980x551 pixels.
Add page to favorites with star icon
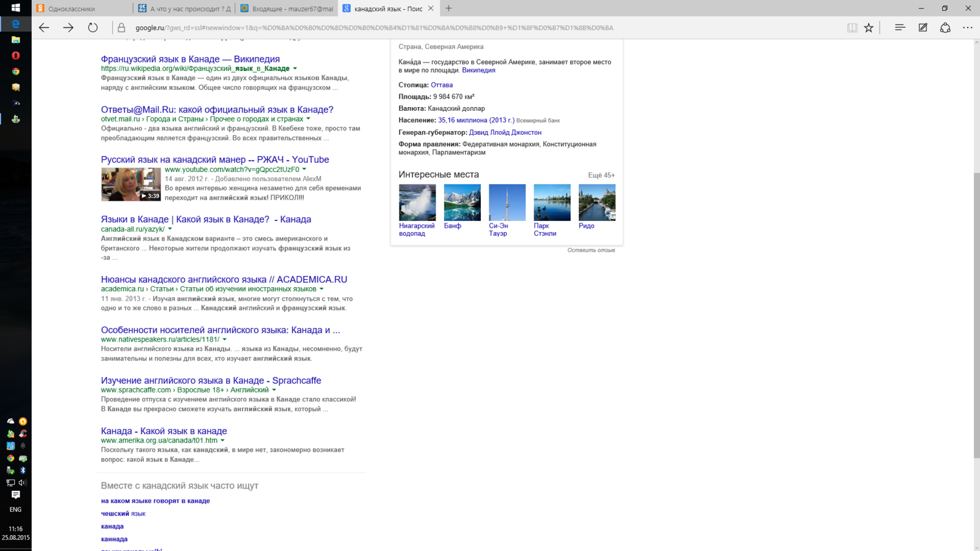pos(869,28)
